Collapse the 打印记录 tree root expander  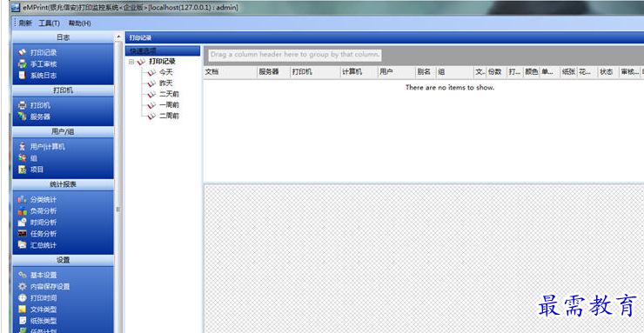click(131, 62)
